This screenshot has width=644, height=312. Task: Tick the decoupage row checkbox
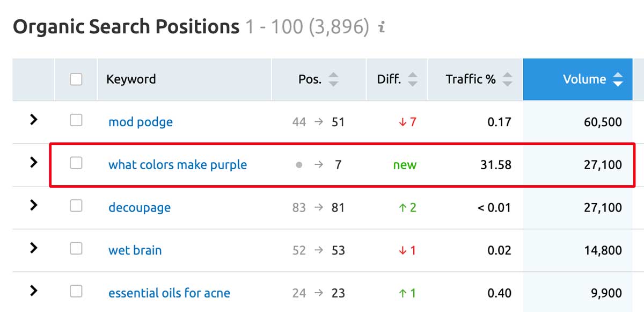tap(76, 205)
